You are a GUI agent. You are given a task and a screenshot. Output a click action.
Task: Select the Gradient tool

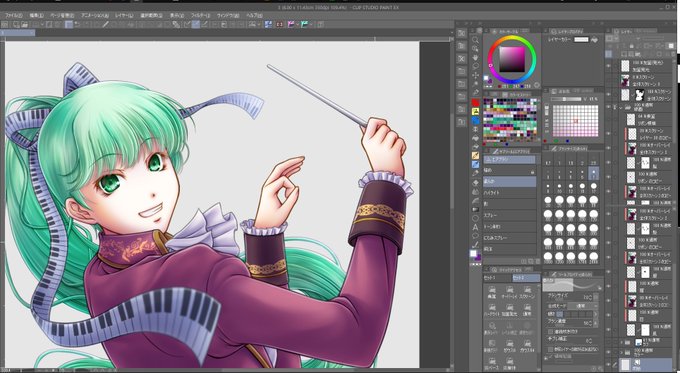tap(475, 209)
